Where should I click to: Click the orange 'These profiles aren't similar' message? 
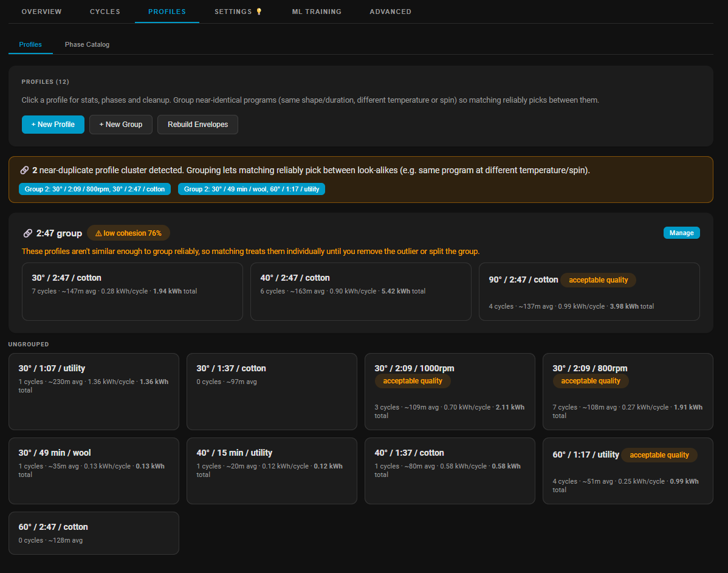point(251,251)
